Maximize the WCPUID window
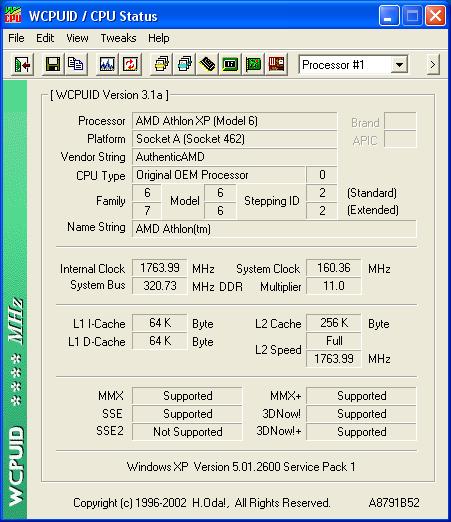 pos(412,16)
